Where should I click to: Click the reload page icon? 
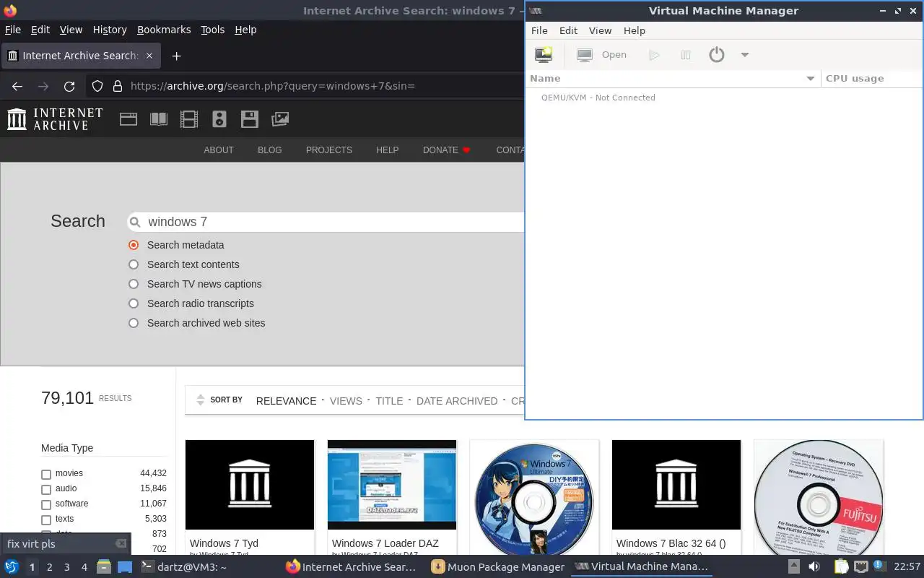[69, 86]
